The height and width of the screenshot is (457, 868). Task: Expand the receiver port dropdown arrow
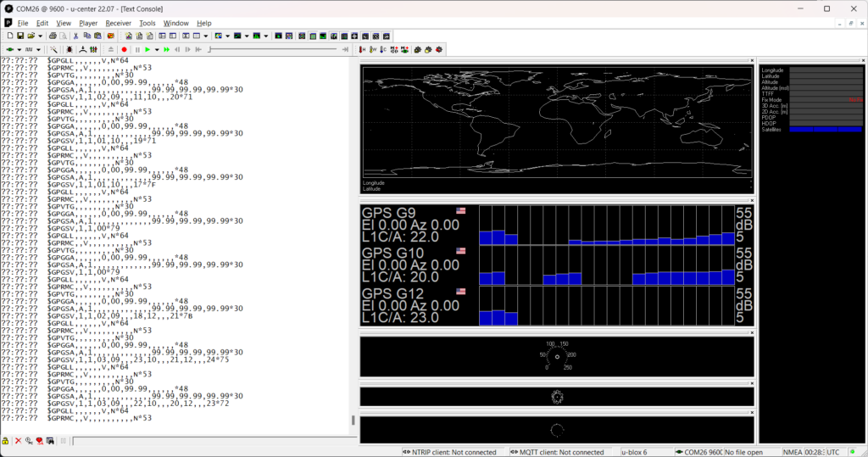tap(19, 50)
